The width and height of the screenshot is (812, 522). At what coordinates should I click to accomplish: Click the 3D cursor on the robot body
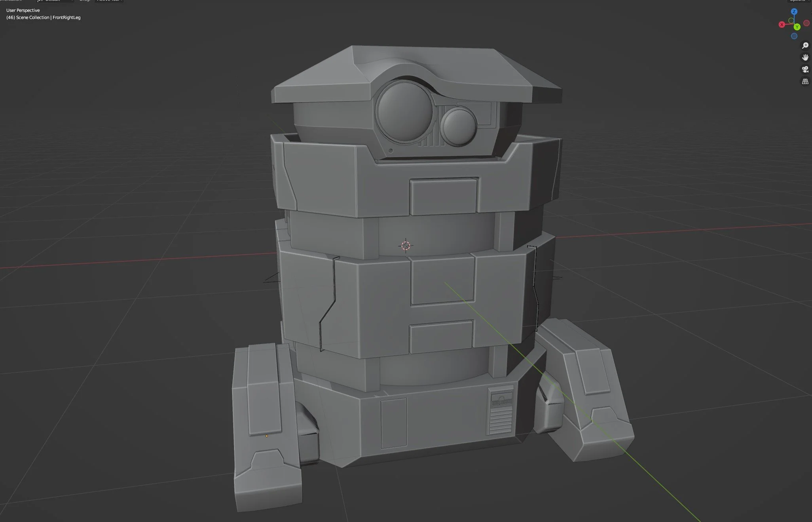[406, 246]
